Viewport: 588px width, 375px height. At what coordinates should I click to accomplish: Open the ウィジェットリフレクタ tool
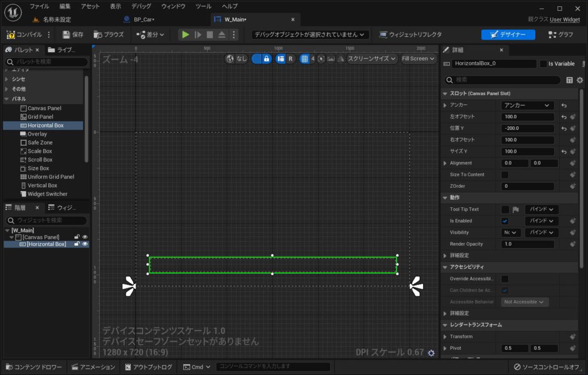coord(411,34)
